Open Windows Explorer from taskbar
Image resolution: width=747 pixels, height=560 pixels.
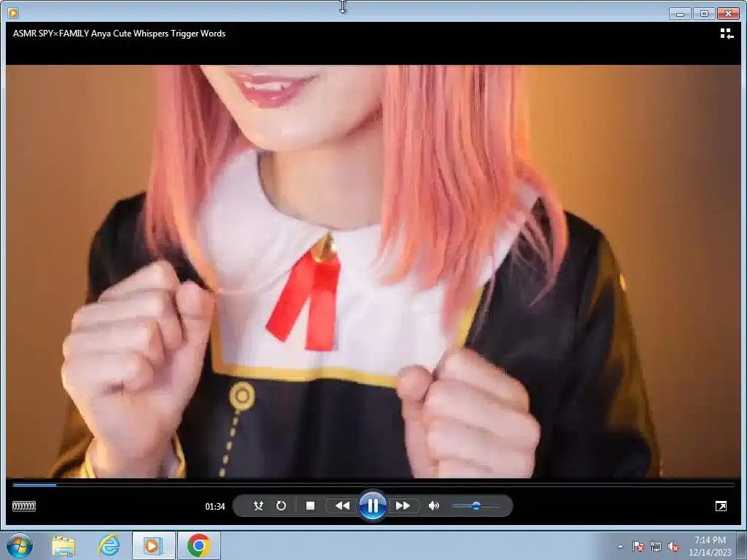point(63,545)
